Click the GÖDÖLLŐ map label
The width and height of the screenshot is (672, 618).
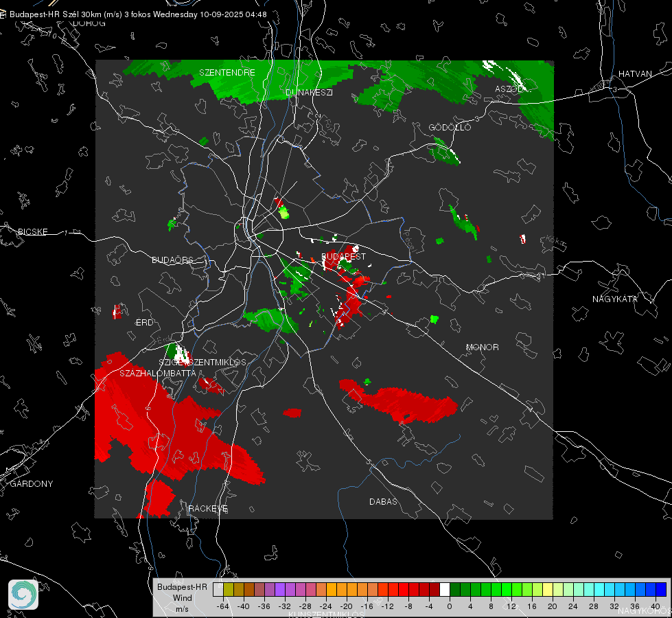tap(450, 127)
